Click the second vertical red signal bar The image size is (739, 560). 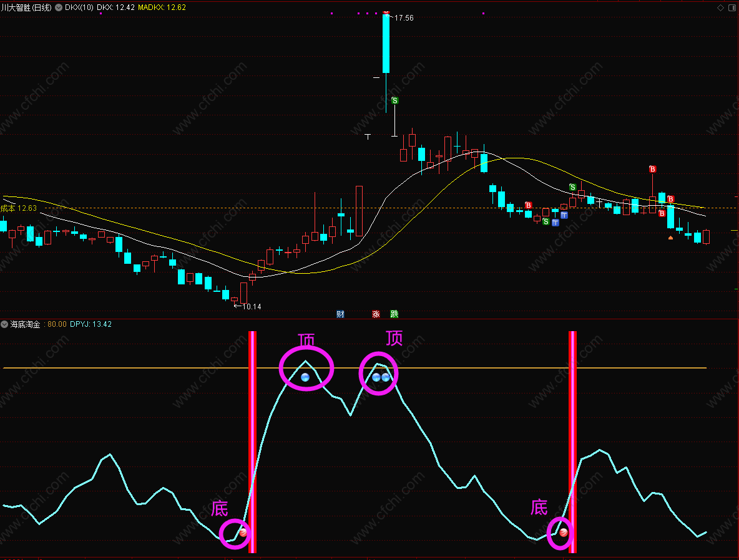(572, 442)
